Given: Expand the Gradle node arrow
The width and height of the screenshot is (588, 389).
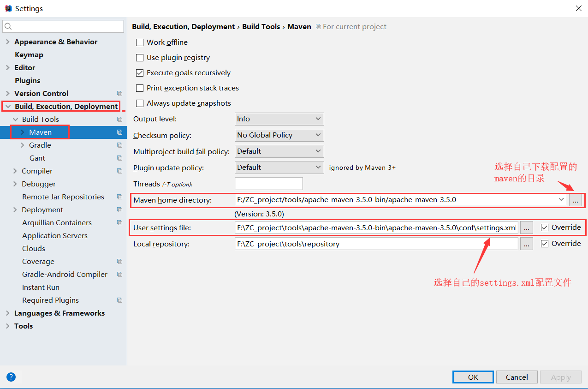Looking at the screenshot, I should 23,145.
